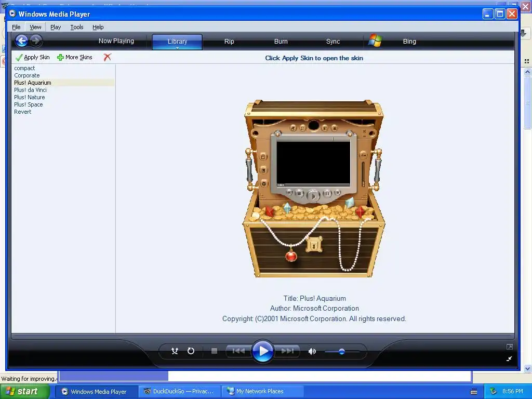The width and height of the screenshot is (532, 399).
Task: Switch to compact mode icon
Action: (x=509, y=358)
